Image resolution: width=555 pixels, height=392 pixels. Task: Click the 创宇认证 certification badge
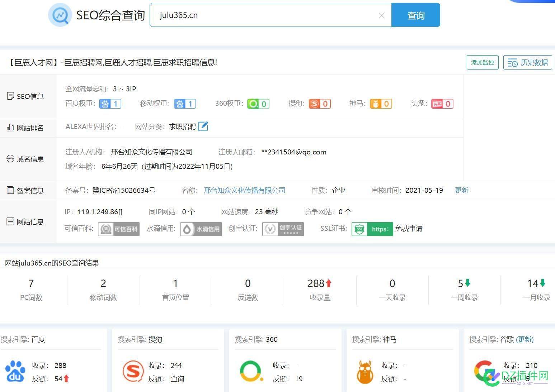click(283, 229)
